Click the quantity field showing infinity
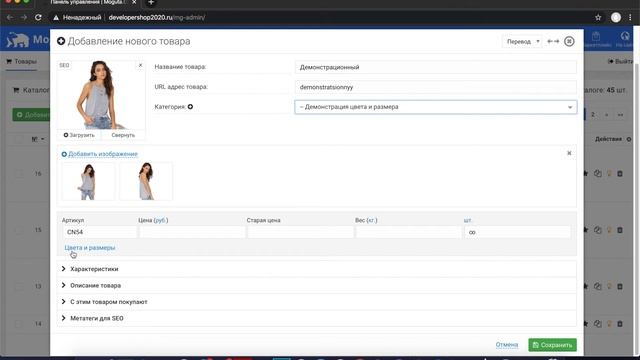Viewport: 640px width, 360px height. coord(517,232)
